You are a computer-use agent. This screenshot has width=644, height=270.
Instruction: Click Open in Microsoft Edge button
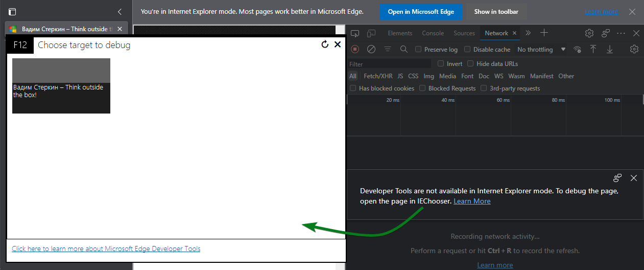(421, 12)
